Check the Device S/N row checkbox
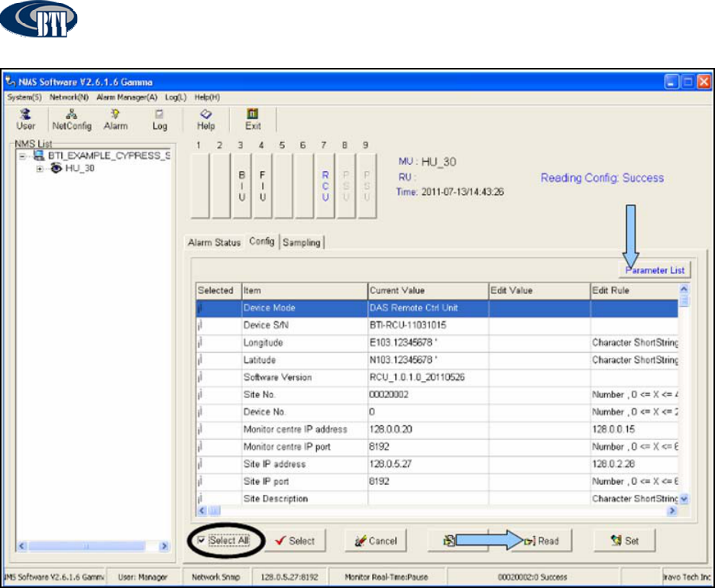The image size is (715, 588). (x=200, y=325)
